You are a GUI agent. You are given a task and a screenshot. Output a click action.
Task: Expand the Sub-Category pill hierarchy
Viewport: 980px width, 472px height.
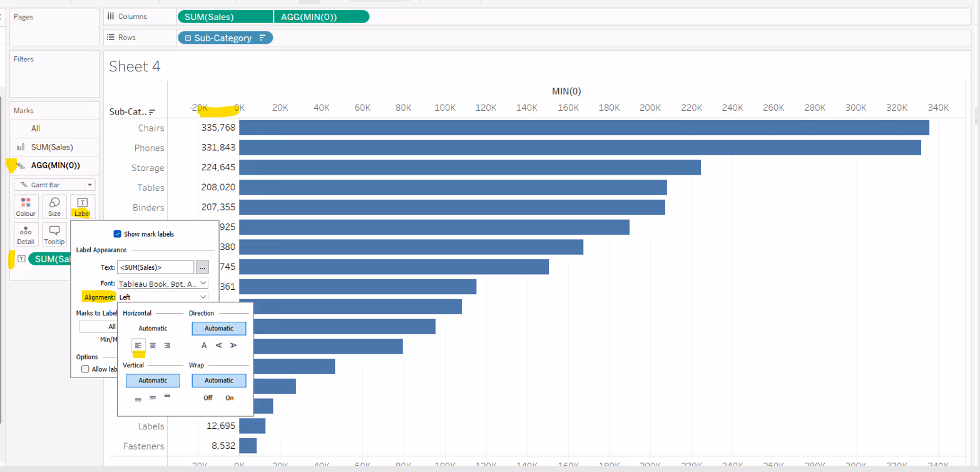(x=188, y=38)
